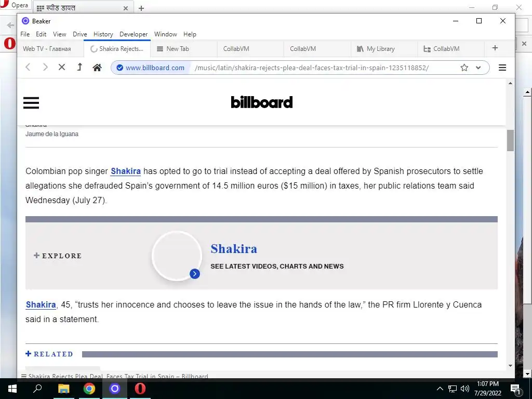Show hidden system tray icons
Viewport: 532px width, 399px height.
click(440, 389)
